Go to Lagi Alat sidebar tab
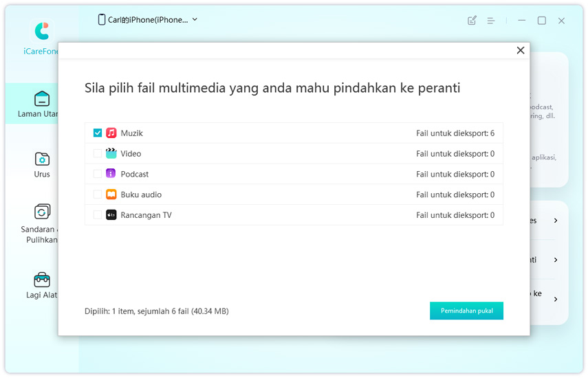588x378 pixels. tap(42, 286)
